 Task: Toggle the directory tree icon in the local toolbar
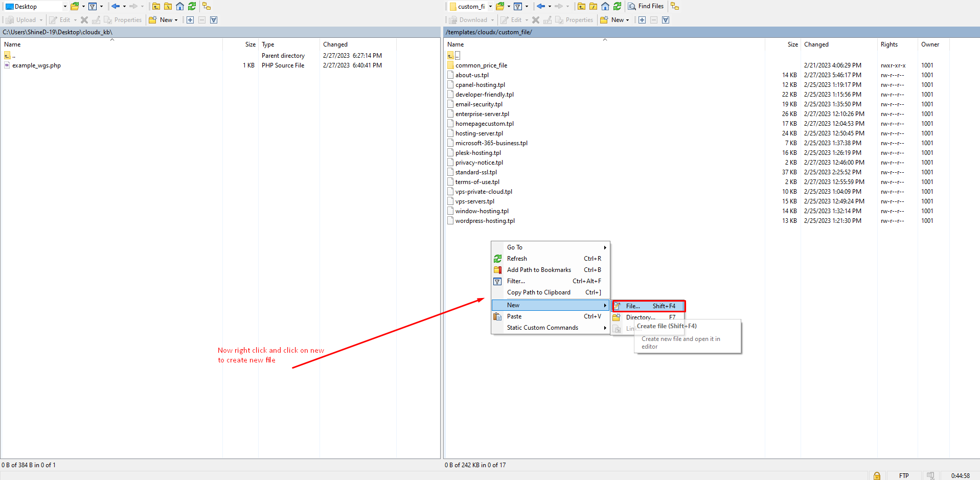coord(207,6)
